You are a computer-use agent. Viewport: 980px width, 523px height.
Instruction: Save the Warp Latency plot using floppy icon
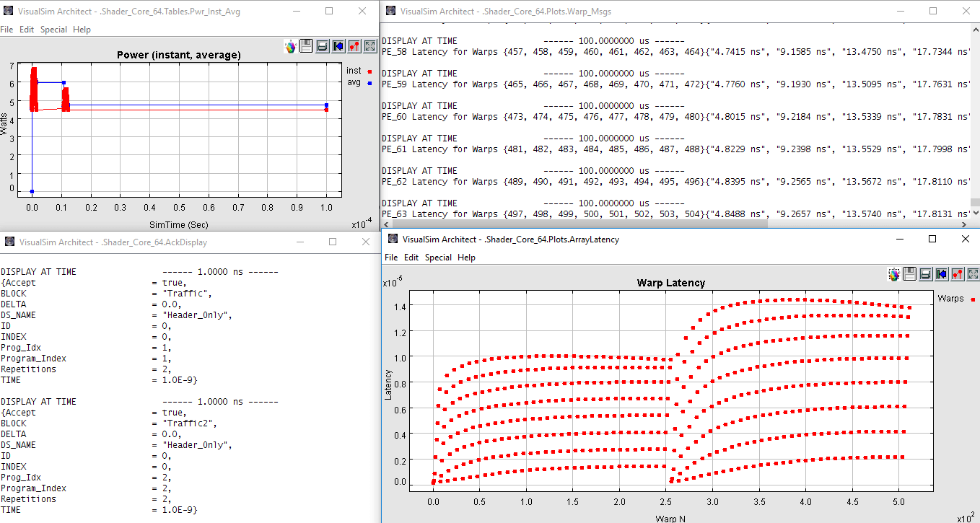click(x=910, y=274)
